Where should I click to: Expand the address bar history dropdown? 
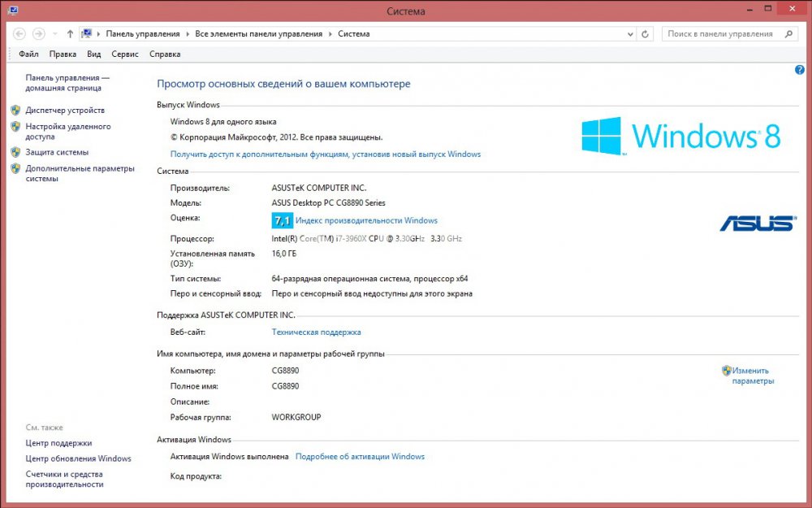(x=630, y=34)
